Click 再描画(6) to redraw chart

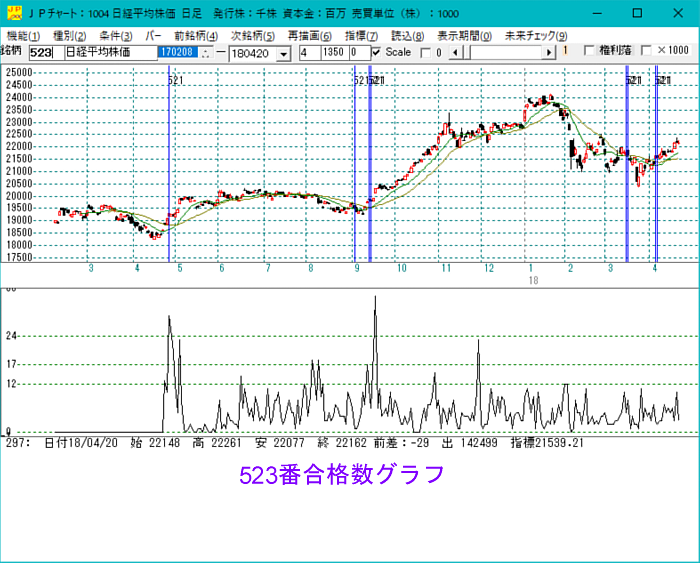click(x=309, y=36)
